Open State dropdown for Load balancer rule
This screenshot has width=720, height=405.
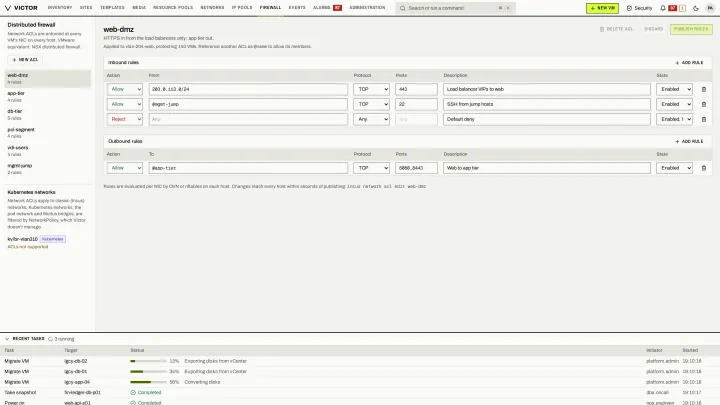click(x=674, y=89)
